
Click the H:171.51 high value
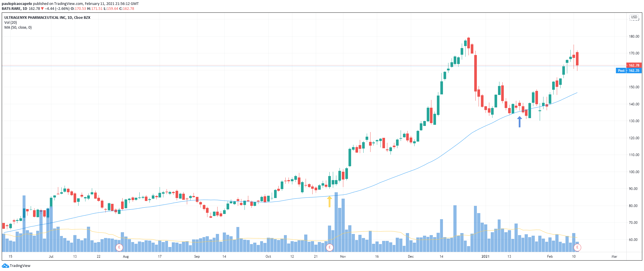pyautogui.click(x=95, y=9)
